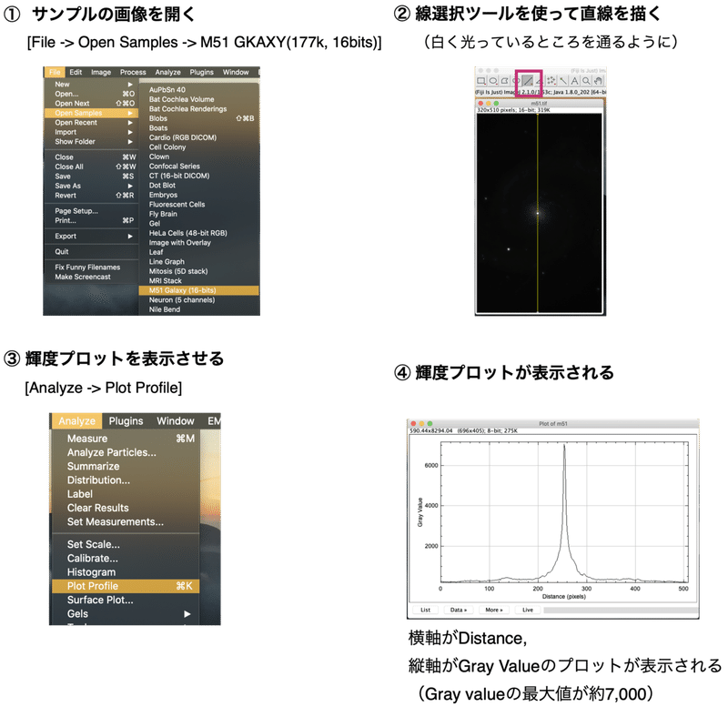Screen dimensions: 728x707
Task: Select the Oval selection tool
Action: coord(492,80)
